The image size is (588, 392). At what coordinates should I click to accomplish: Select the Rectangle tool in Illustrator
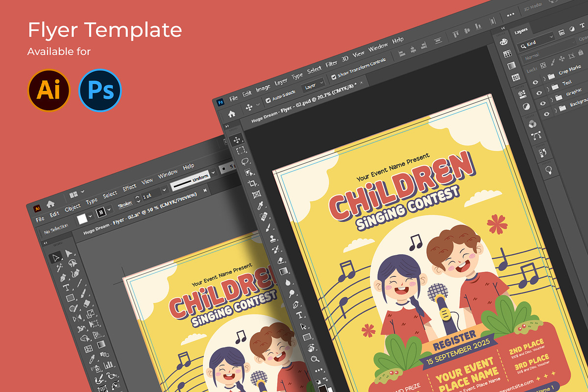[70, 298]
